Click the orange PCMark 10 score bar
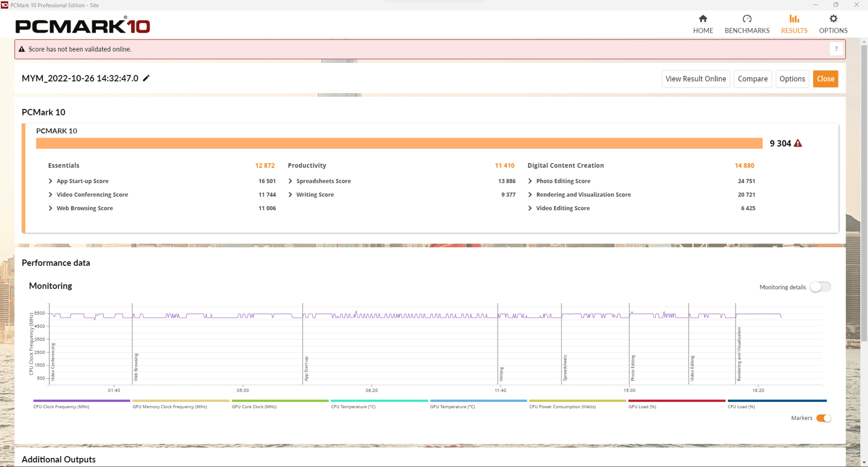The image size is (868, 467). [399, 143]
